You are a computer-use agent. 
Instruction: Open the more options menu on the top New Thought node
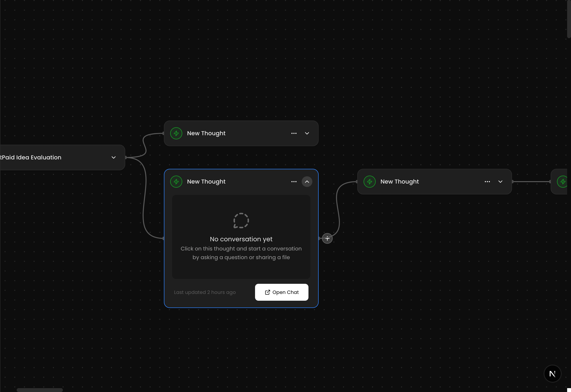tap(294, 133)
